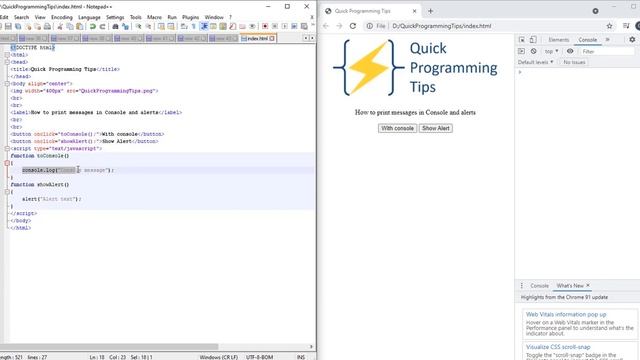The height and width of the screenshot is (360, 640).
Task: Click the No Issues button
Action: [x=574, y=62]
